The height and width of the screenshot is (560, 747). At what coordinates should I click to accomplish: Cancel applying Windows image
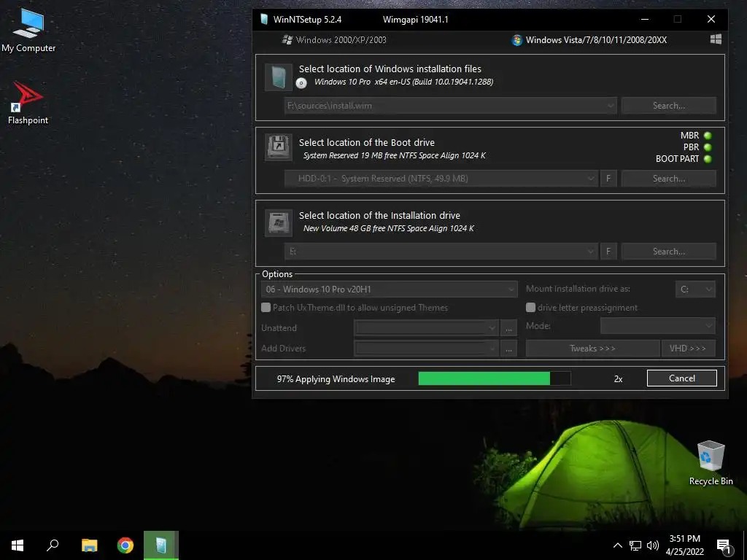point(682,378)
